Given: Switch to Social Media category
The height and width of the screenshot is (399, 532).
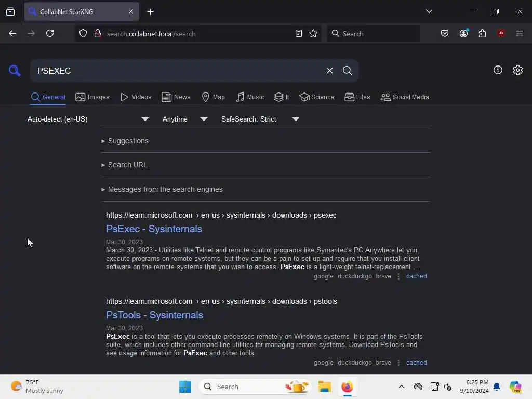Looking at the screenshot, I should (405, 97).
